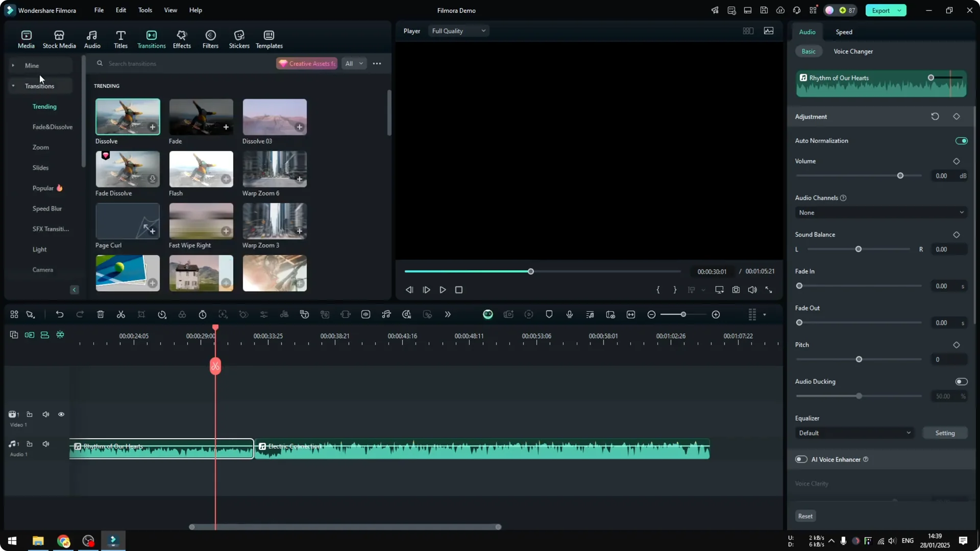
Task: Select the Split tool in the timeline toolbar
Action: point(120,314)
